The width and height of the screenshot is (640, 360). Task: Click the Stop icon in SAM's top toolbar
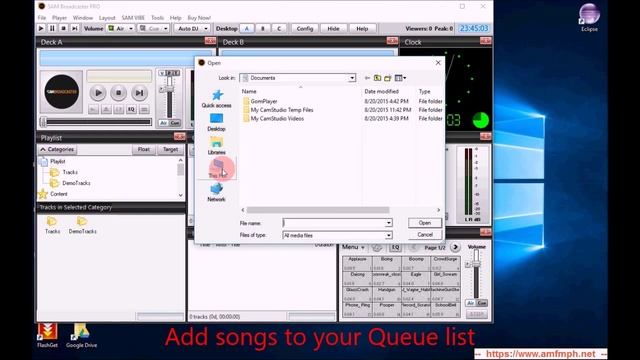(63, 29)
